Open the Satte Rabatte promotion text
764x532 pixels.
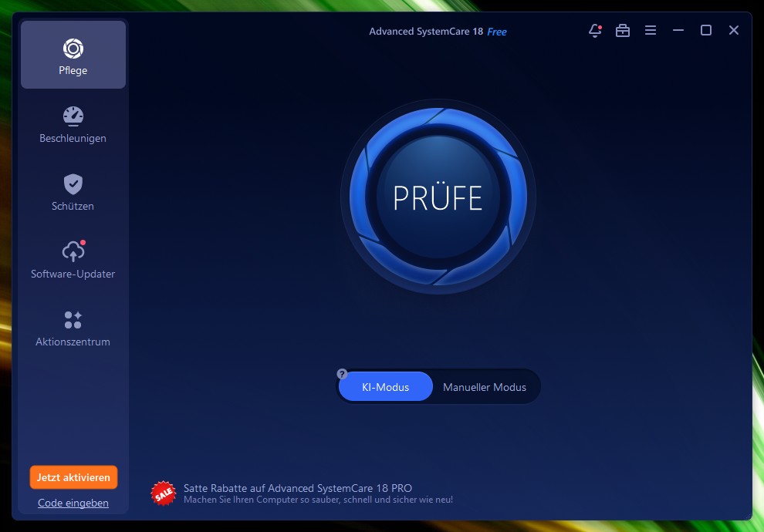pos(298,488)
